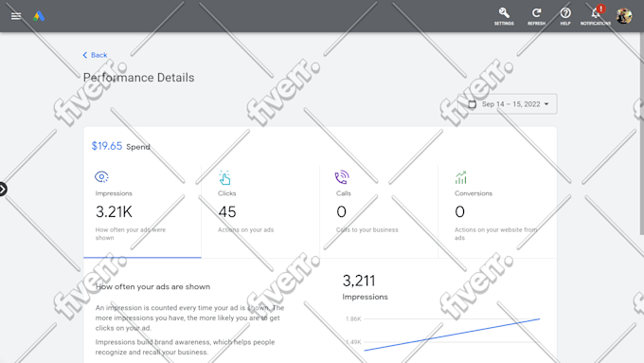This screenshot has width=644, height=363.
Task: Open the hamburger main menu
Action: tap(16, 16)
